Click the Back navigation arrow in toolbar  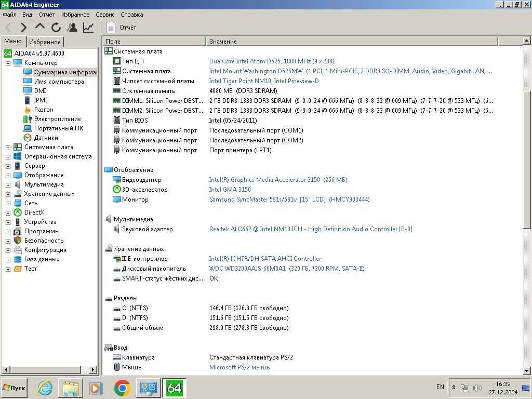(8, 28)
